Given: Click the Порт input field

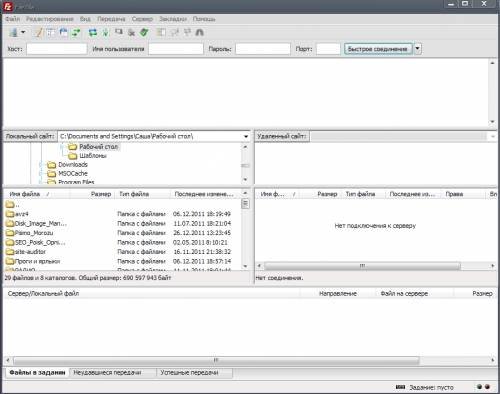Looking at the screenshot, I should [328, 49].
